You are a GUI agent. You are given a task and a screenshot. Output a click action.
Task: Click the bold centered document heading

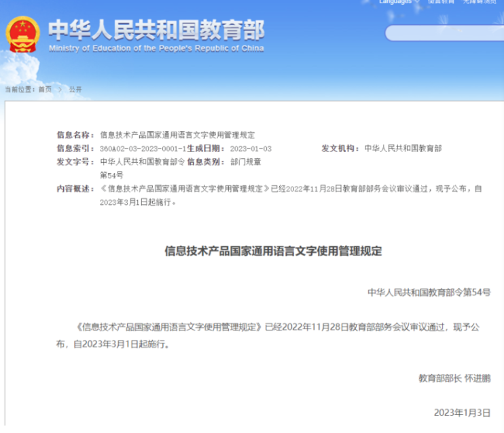tap(273, 251)
